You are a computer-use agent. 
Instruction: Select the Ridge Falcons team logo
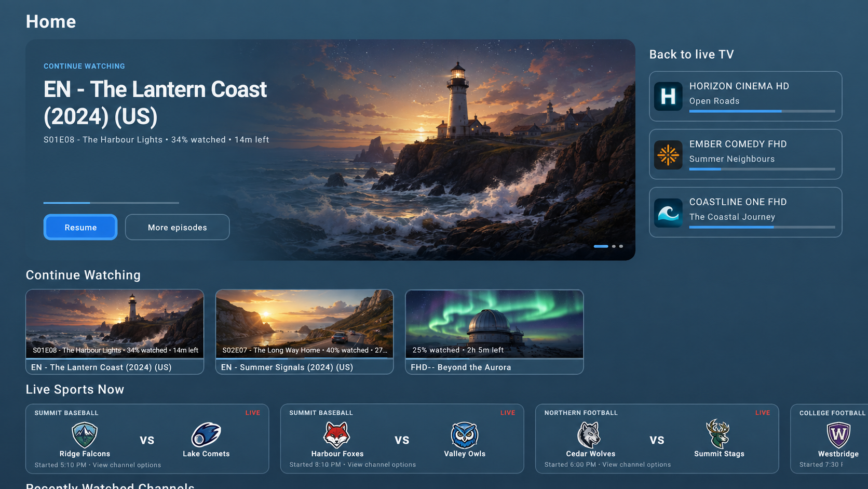(x=85, y=434)
